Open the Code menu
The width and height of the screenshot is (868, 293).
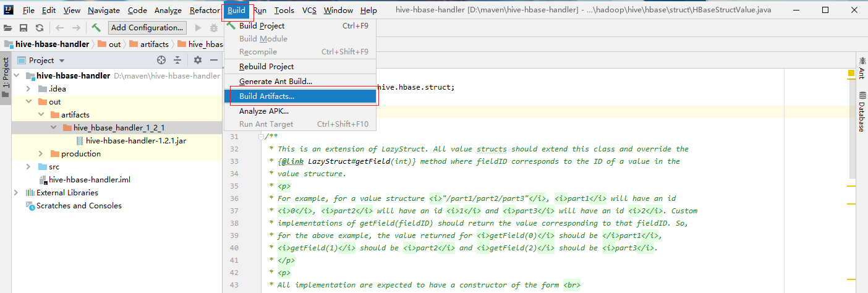tap(137, 11)
